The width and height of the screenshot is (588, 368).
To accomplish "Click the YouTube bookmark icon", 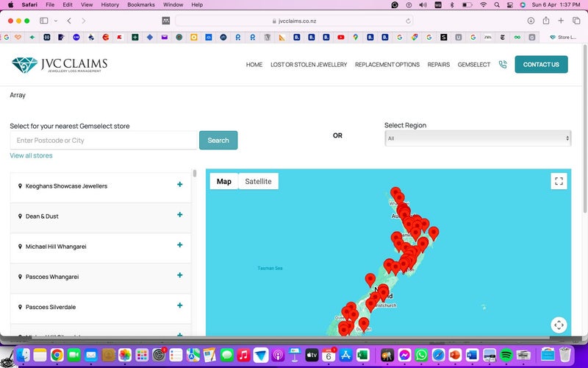I will tap(341, 38).
